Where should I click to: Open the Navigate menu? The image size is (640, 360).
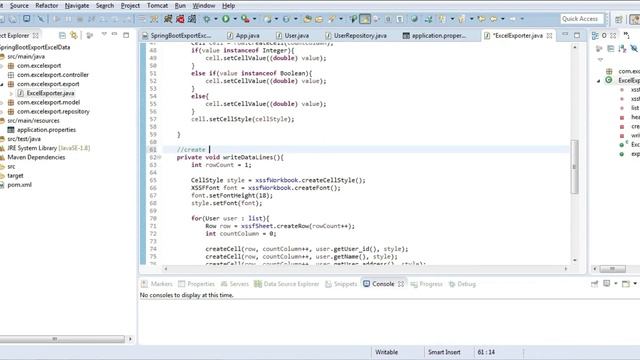coord(77,6)
